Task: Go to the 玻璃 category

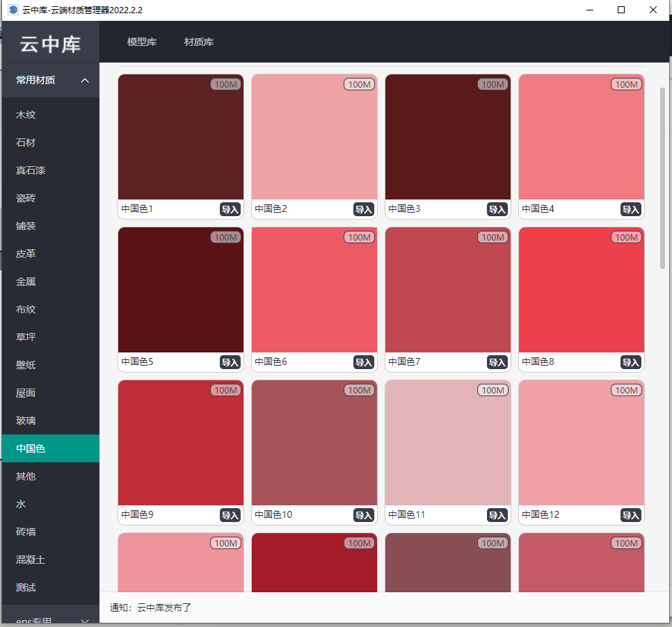Action: point(51,421)
